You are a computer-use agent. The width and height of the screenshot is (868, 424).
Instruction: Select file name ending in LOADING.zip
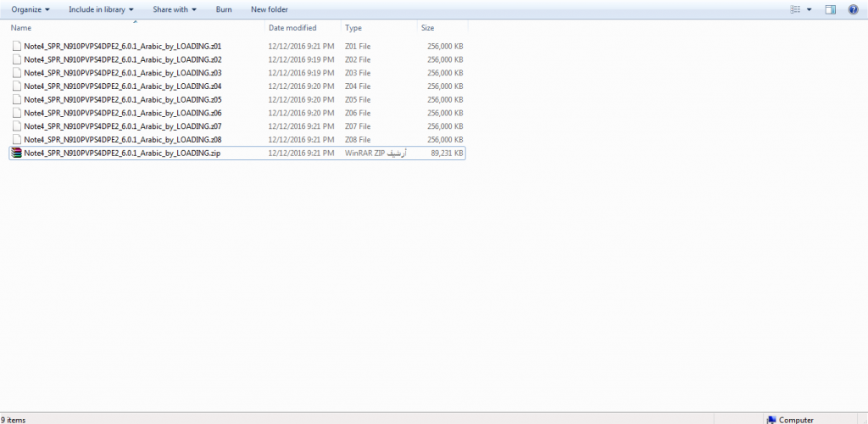tap(122, 153)
